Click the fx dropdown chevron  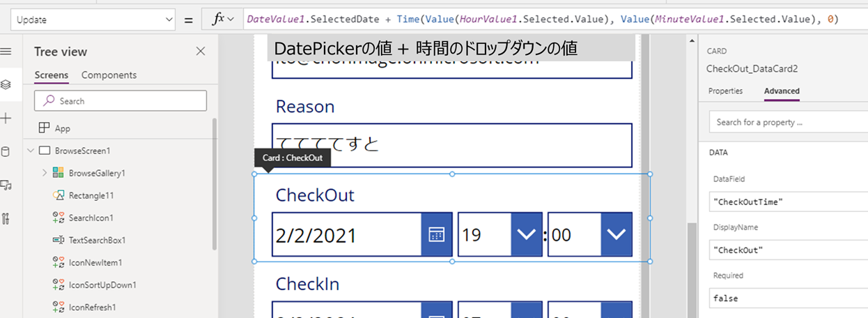(x=231, y=20)
